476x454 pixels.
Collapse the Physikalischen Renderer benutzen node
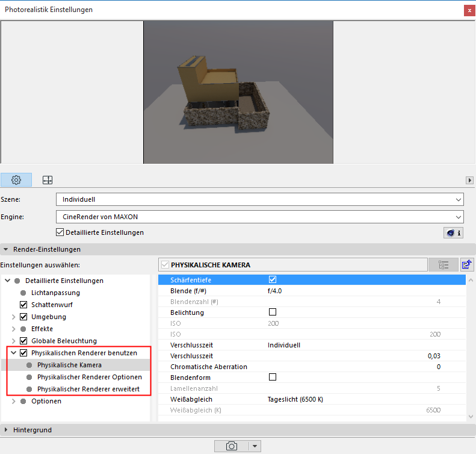point(14,353)
